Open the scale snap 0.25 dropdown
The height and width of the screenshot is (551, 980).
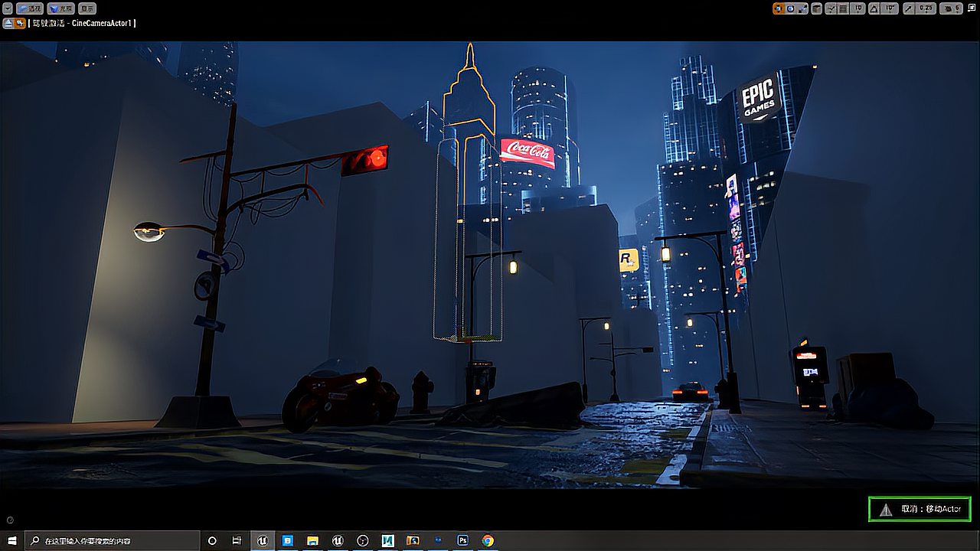[x=926, y=8]
